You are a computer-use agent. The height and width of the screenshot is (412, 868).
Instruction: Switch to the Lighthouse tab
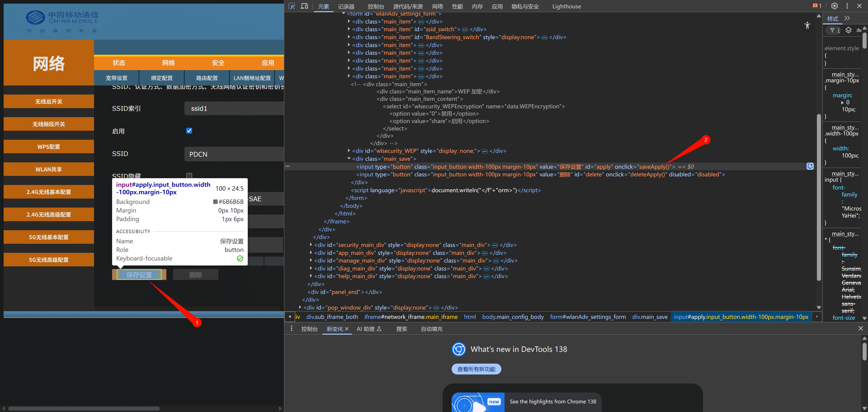pyautogui.click(x=566, y=6)
